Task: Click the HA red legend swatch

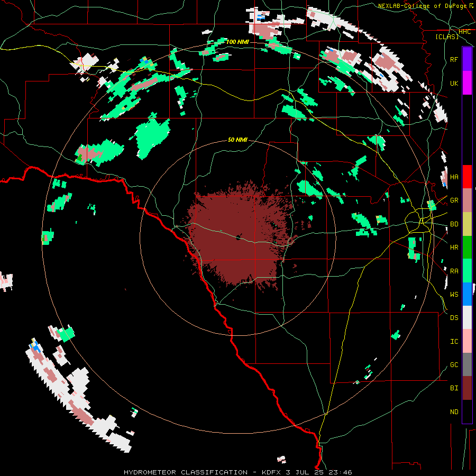Action: [x=467, y=177]
